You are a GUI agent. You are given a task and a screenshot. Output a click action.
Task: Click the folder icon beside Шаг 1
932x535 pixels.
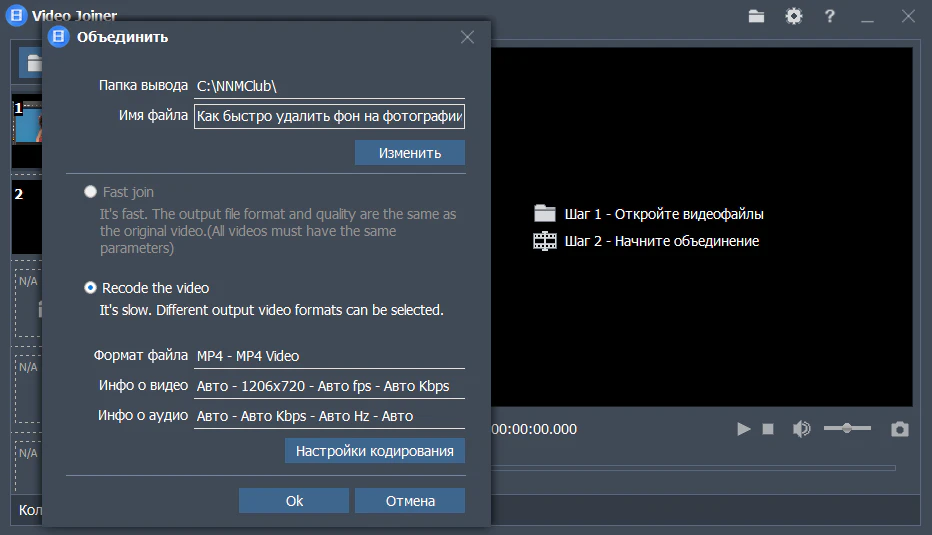545,214
